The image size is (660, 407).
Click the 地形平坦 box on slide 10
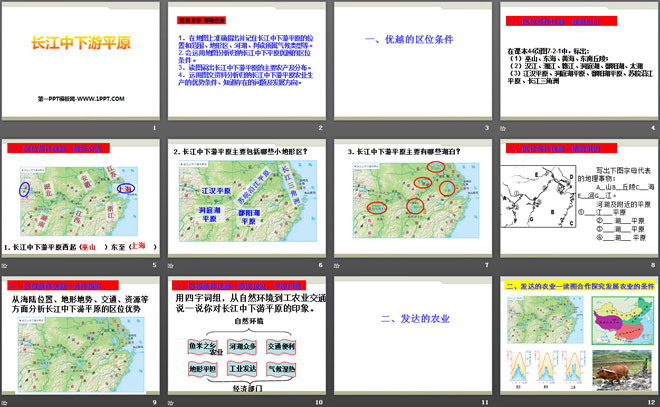(x=202, y=369)
